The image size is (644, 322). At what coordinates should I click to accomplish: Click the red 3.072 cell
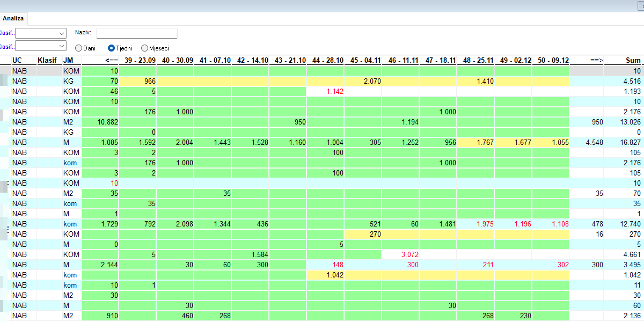point(400,254)
